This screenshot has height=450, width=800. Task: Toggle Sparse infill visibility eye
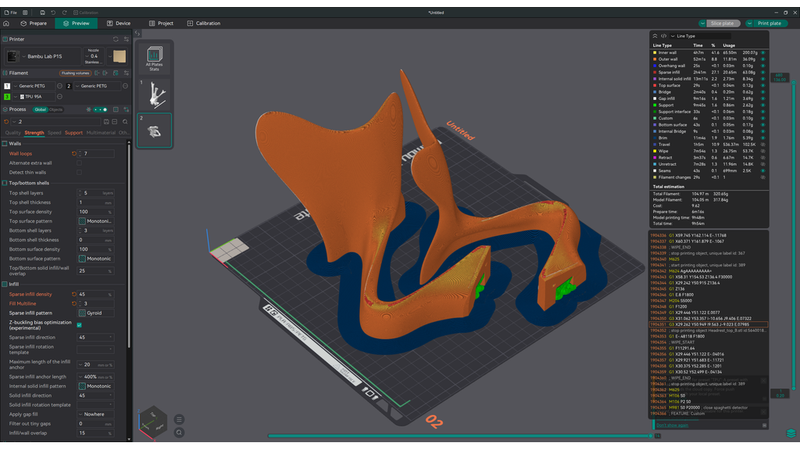tap(763, 72)
